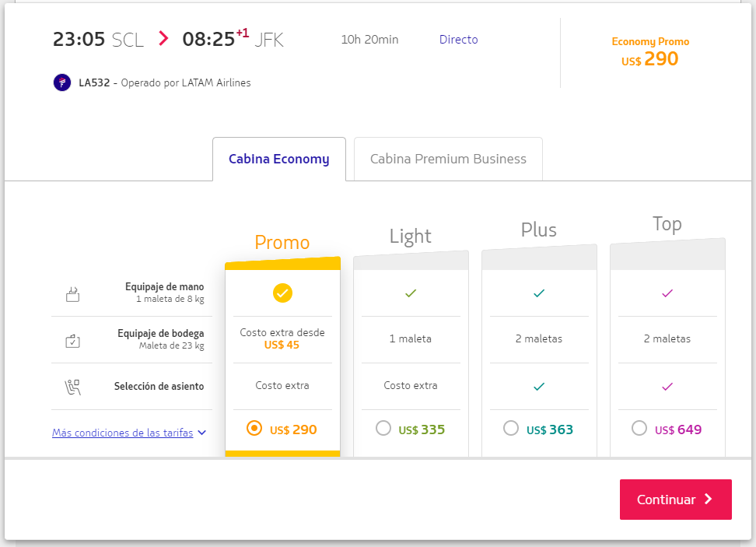756x547 pixels.
Task: Select the Light US$ 335 fare option
Action: point(383,429)
